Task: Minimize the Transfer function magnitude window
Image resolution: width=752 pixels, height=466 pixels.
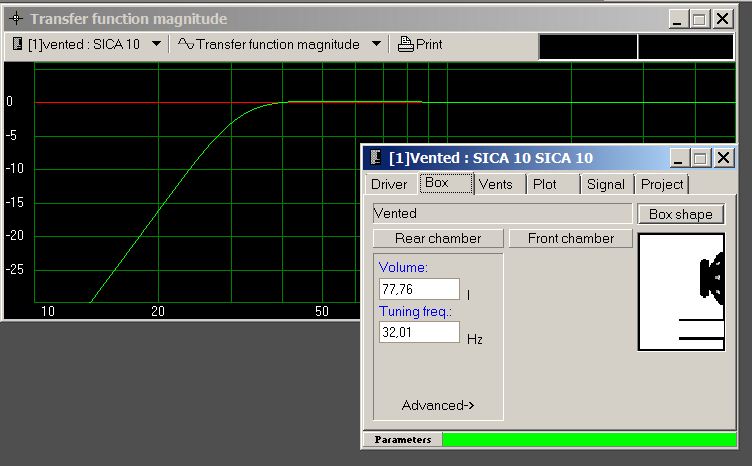Action: pos(677,19)
